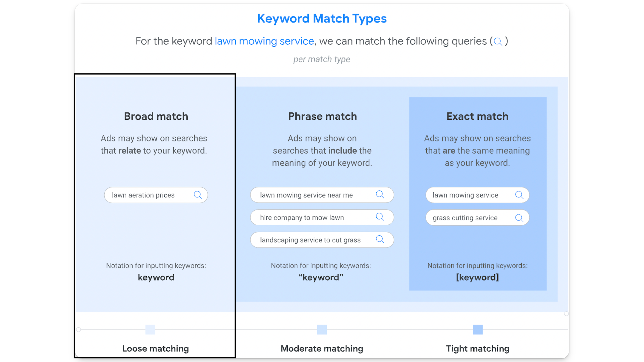Click the phrase match notation '"keyword"' label

click(322, 277)
